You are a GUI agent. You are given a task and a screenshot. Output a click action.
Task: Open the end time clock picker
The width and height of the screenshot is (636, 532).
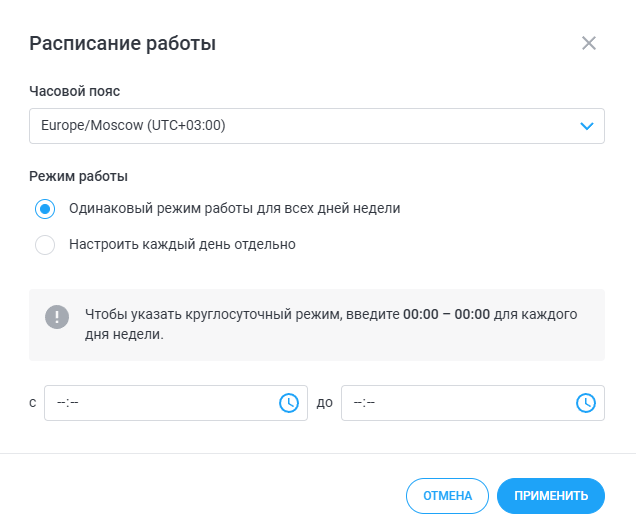585,403
